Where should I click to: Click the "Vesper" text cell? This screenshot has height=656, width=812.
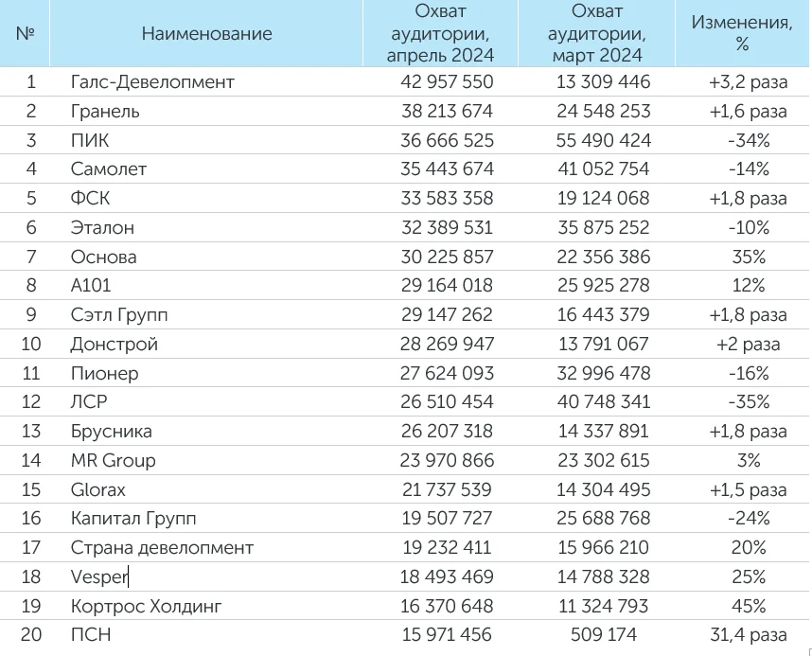tap(98, 577)
